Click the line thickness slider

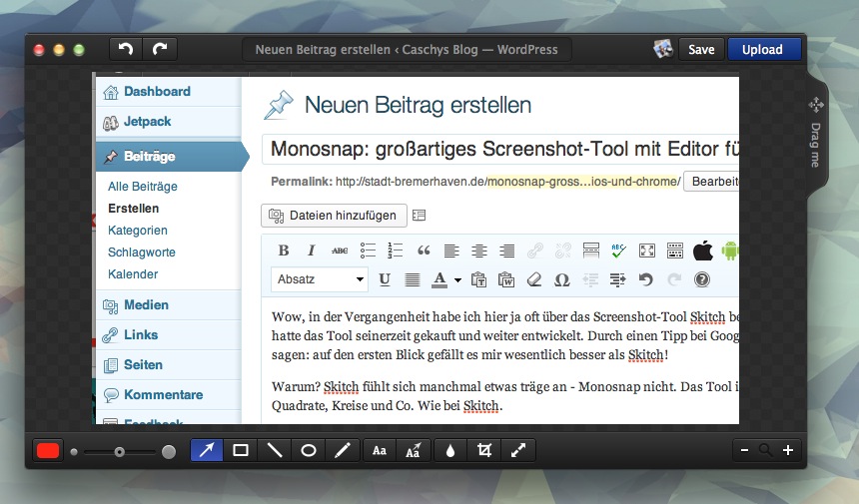pos(120,451)
